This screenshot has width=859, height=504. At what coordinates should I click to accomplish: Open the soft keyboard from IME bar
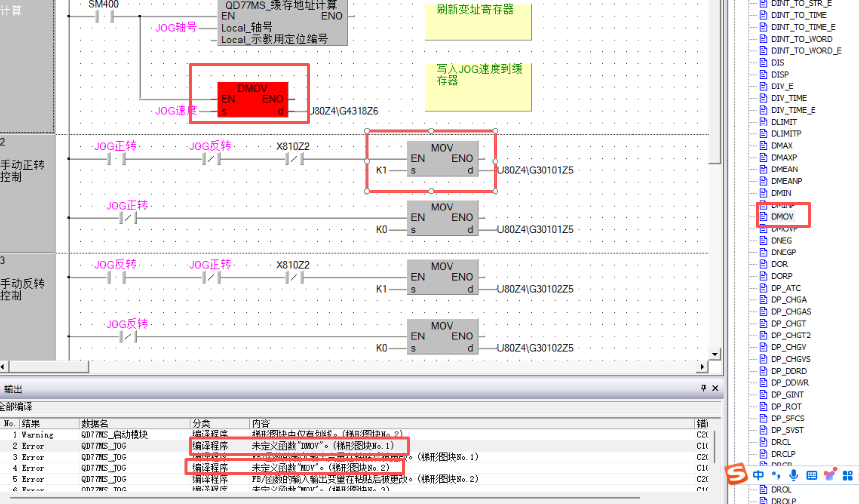(x=812, y=475)
